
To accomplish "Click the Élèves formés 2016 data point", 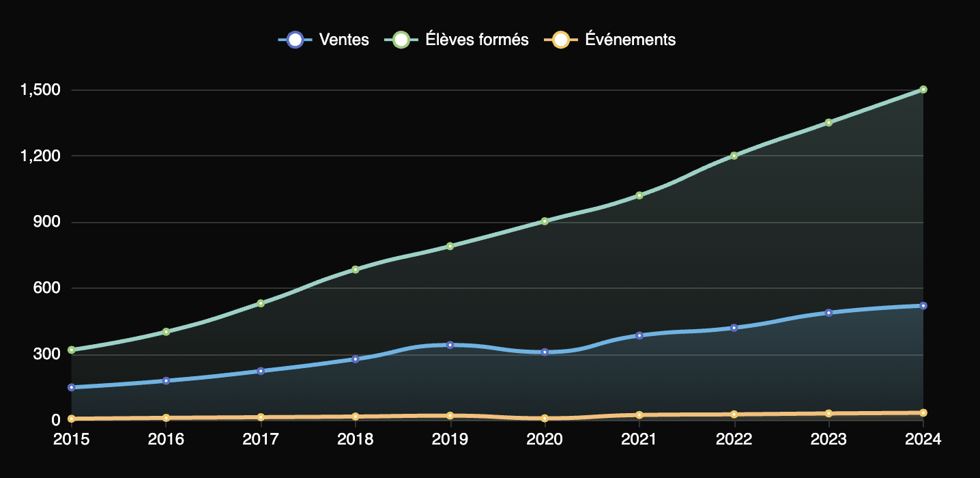I will pyautogui.click(x=166, y=332).
